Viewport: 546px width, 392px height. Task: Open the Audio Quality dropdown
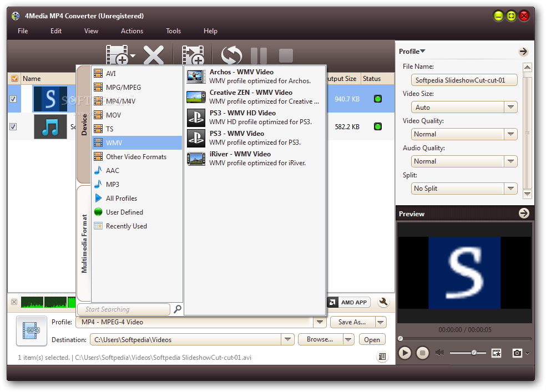tap(510, 161)
